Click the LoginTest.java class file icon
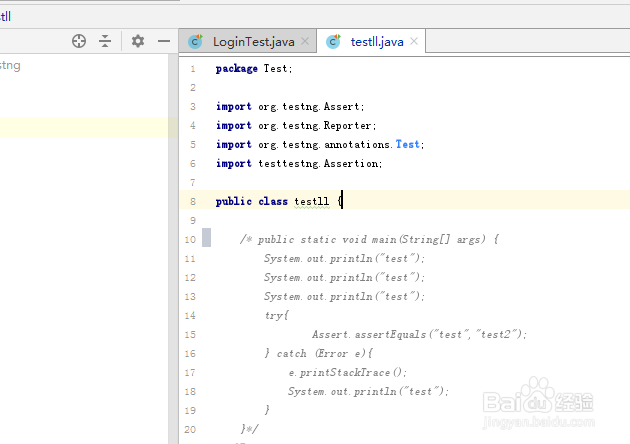This screenshot has height=444, width=630. point(196,41)
